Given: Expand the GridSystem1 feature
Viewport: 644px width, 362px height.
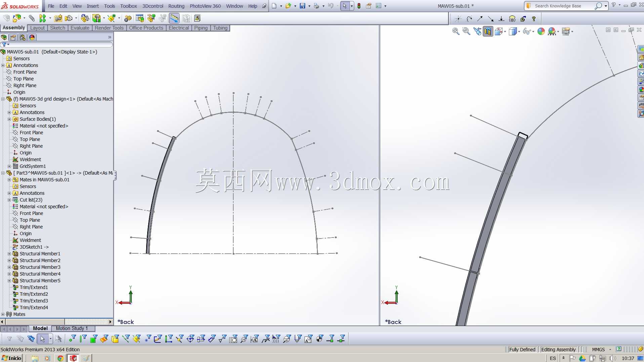Looking at the screenshot, I should (x=9, y=166).
